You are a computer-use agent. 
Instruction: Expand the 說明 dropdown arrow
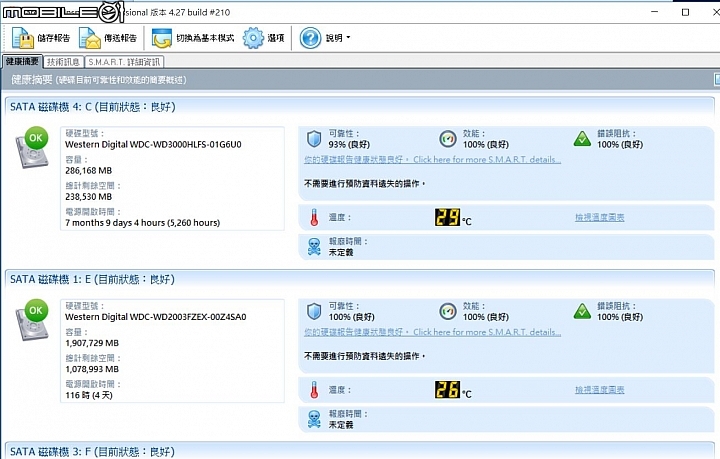click(348, 38)
